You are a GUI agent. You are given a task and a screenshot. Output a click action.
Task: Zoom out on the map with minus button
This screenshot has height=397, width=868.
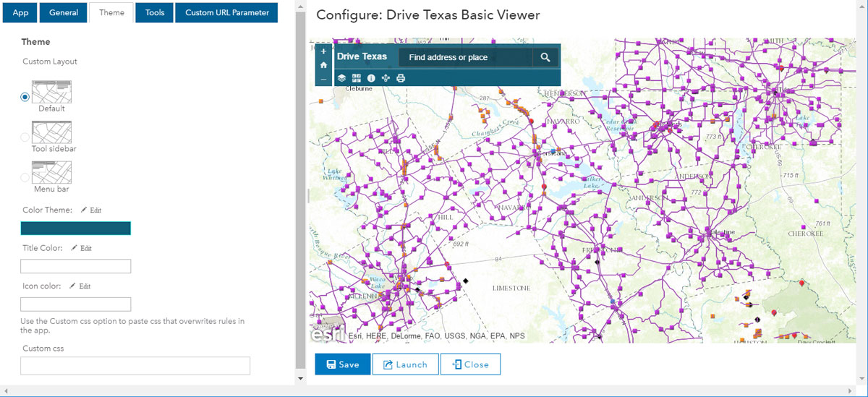point(323,79)
